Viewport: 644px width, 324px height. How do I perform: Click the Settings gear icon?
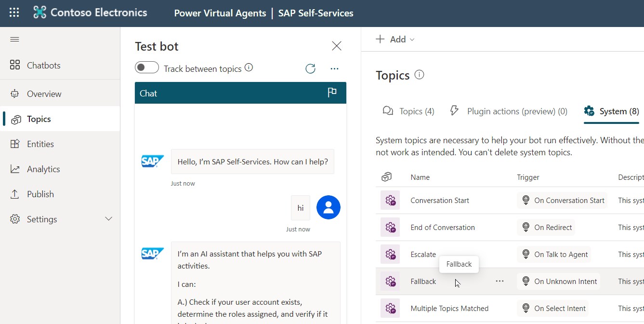[x=15, y=219]
